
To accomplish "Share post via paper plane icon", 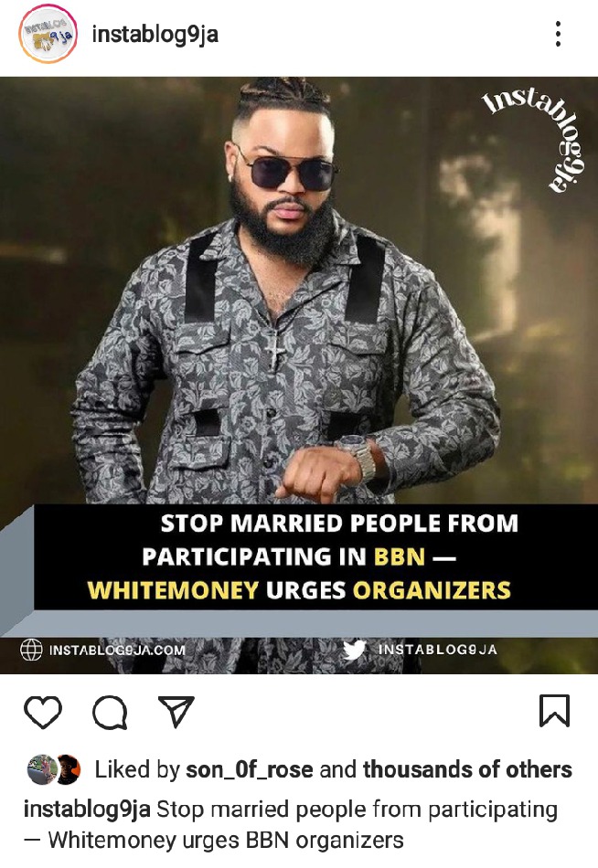I will coord(176,712).
